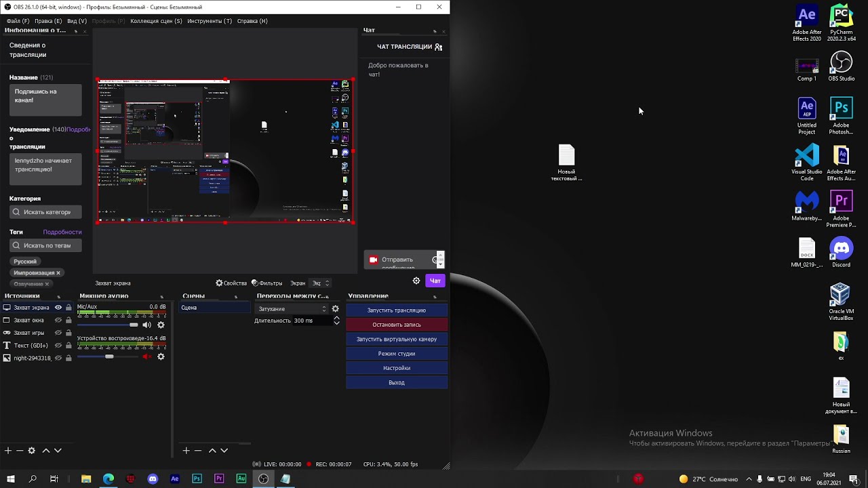The width and height of the screenshot is (868, 488).
Task: Toggle lock on Захват экрана source
Action: (x=68, y=307)
